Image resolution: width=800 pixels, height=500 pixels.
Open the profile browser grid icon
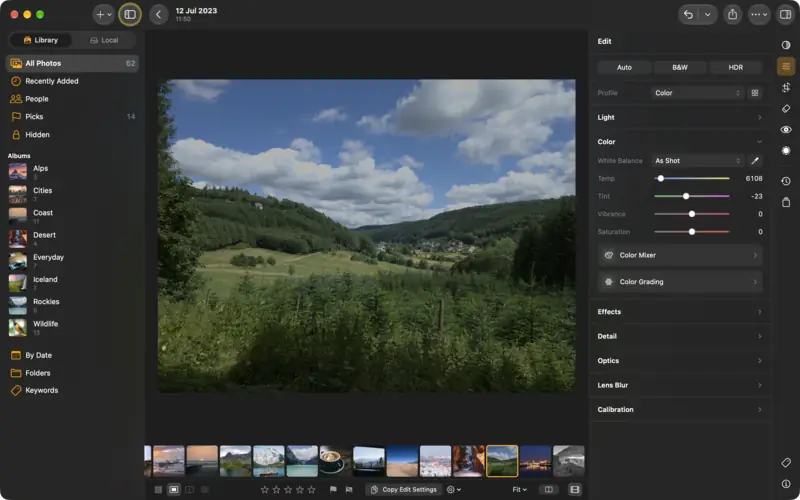click(755, 93)
